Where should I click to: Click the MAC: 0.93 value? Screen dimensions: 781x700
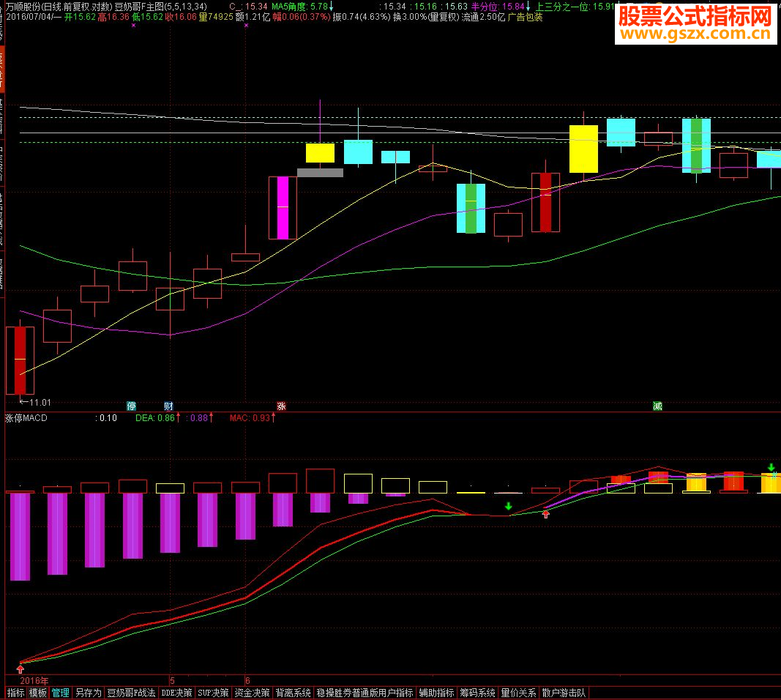tap(250, 418)
